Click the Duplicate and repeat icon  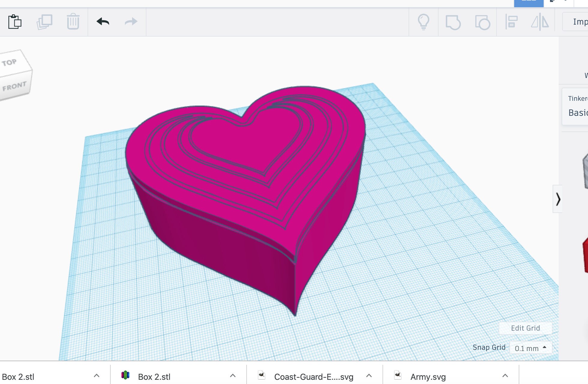click(x=44, y=22)
